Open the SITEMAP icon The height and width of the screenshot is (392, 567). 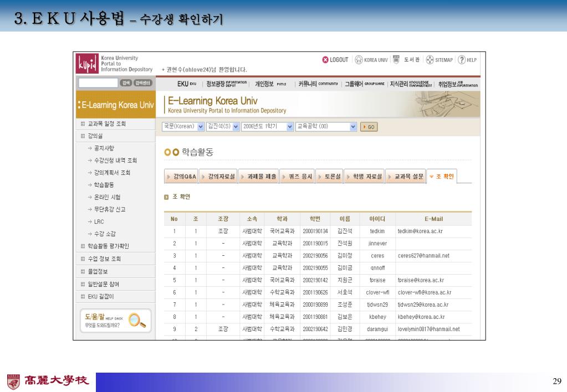click(x=430, y=60)
